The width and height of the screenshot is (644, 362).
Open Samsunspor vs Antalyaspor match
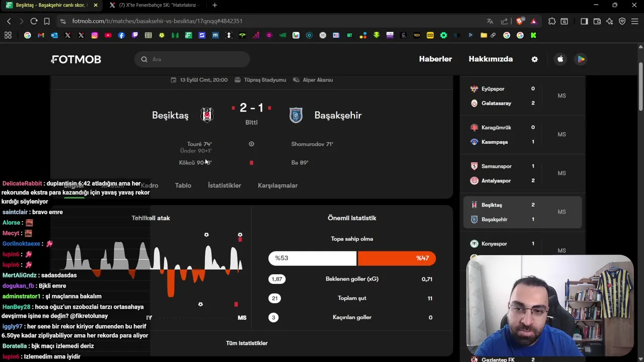point(522,173)
